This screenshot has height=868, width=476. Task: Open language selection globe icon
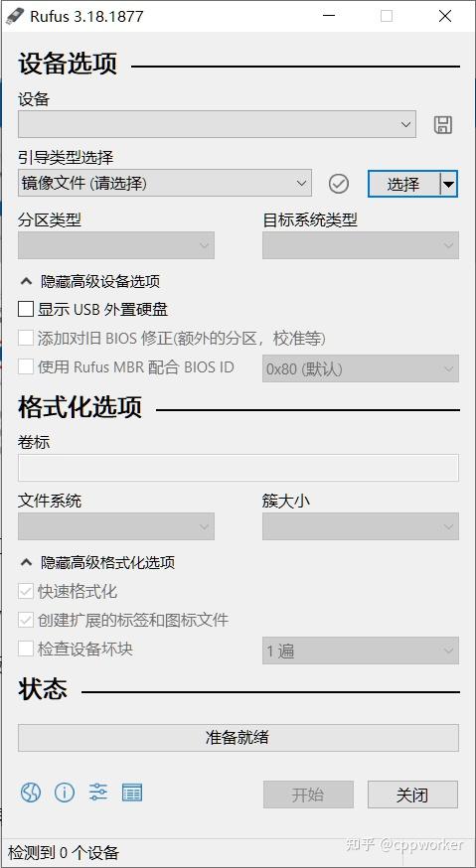coord(31,793)
